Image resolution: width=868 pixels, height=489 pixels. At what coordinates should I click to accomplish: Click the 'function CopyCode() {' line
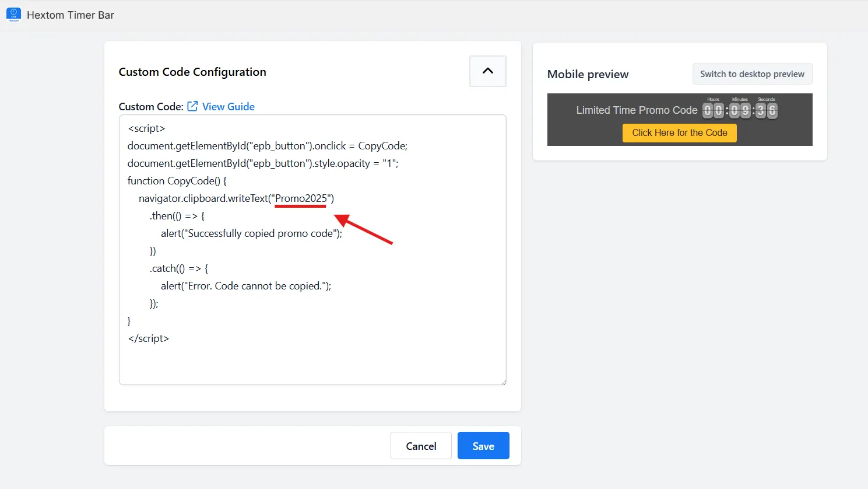(x=177, y=181)
